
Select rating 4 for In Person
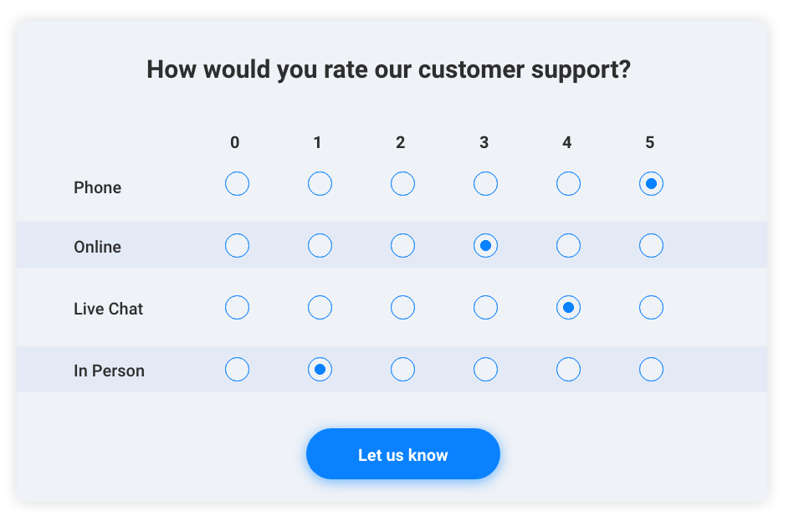tap(568, 370)
